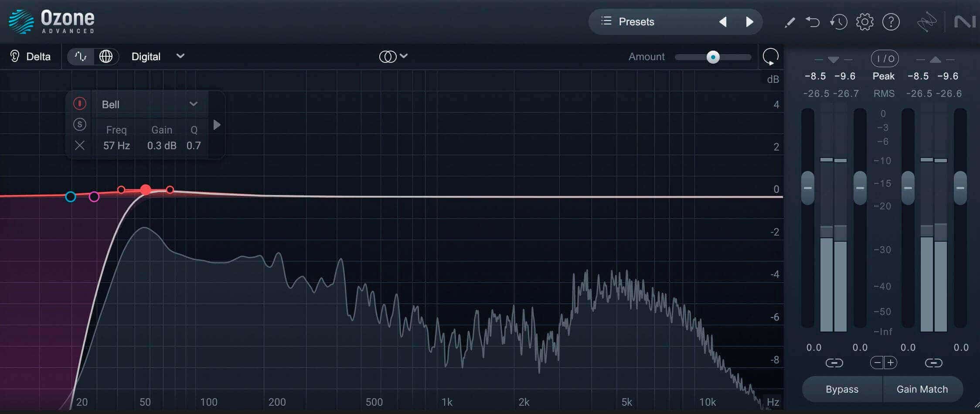
Task: Toggle Delta listening mode
Action: pos(31,56)
